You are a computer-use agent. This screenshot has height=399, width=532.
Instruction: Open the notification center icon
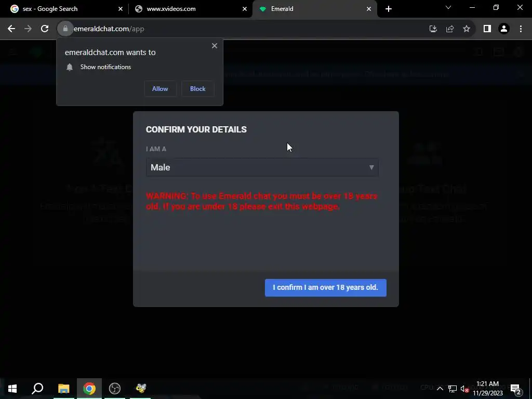516,389
